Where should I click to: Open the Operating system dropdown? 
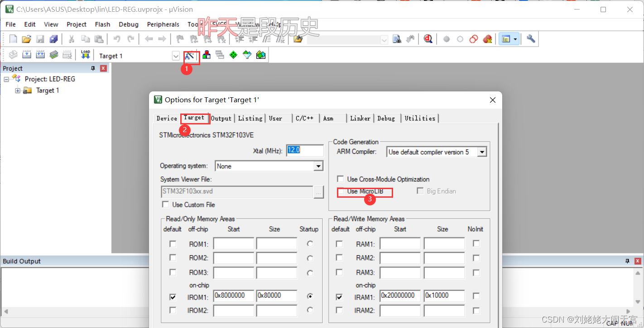point(318,166)
